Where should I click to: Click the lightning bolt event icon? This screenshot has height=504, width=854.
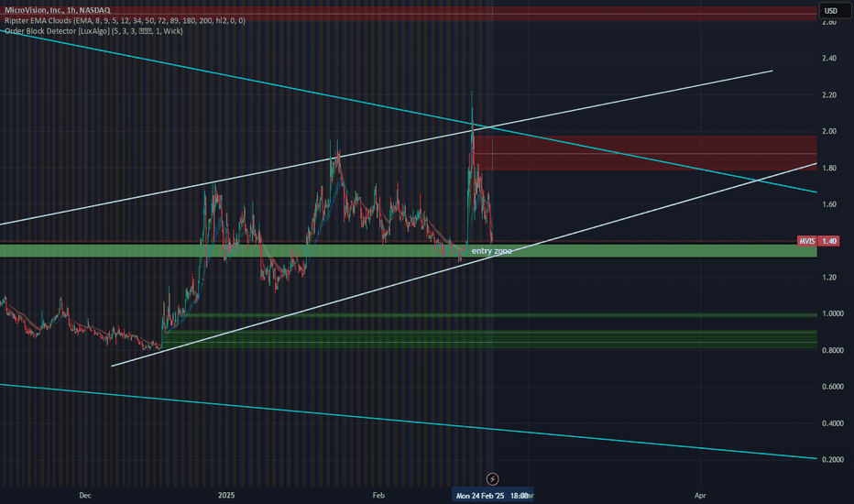coord(492,479)
